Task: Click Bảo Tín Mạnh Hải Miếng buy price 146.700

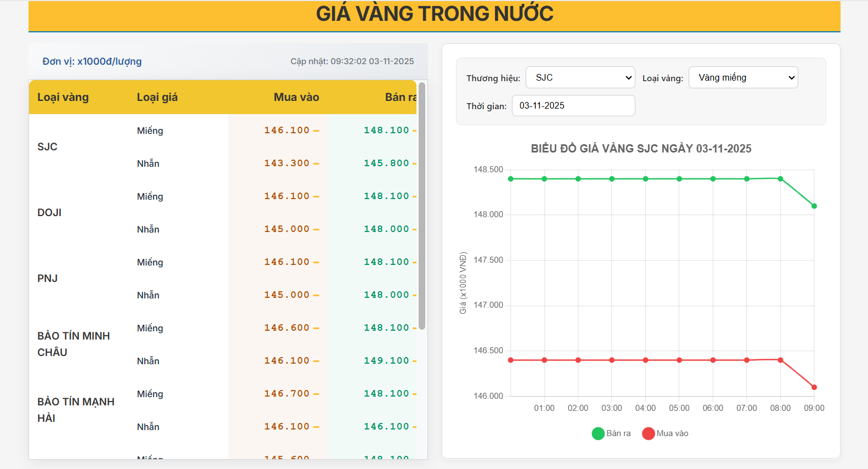Action: tap(287, 394)
